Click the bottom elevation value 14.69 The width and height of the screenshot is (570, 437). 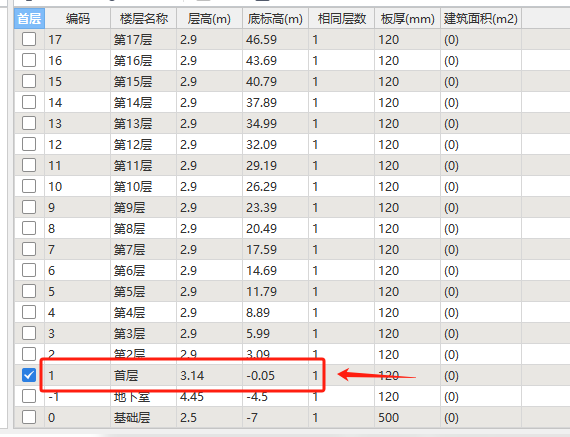261,270
